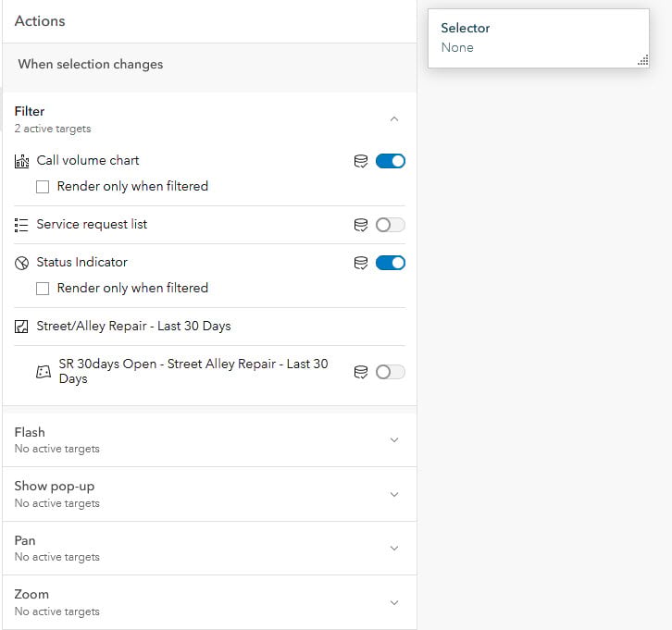Expand the Flash section

[x=394, y=439]
